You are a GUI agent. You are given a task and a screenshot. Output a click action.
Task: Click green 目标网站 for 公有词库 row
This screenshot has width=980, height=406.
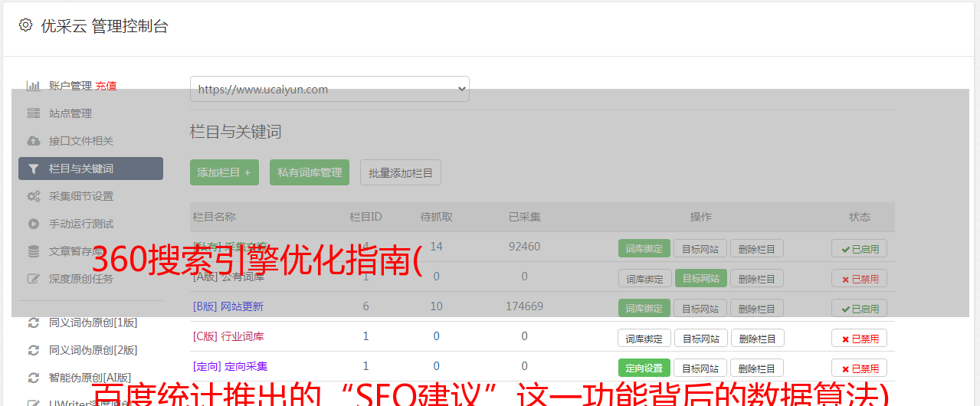pos(701,278)
